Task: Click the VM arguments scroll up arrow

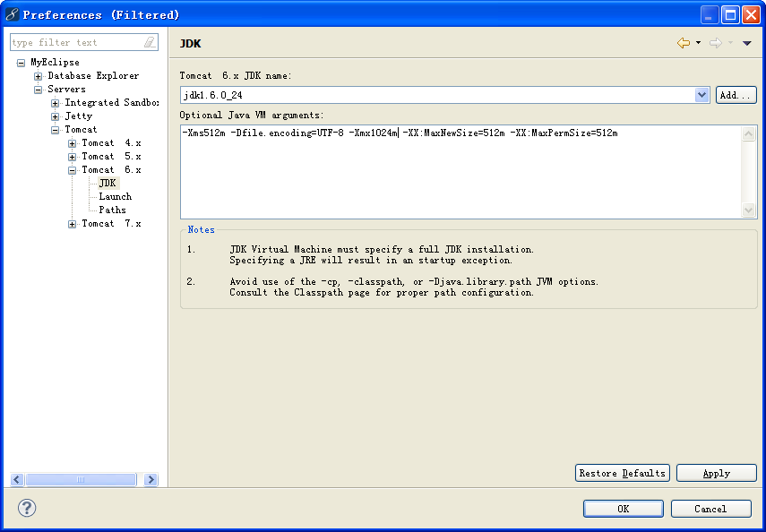Action: 748,133
